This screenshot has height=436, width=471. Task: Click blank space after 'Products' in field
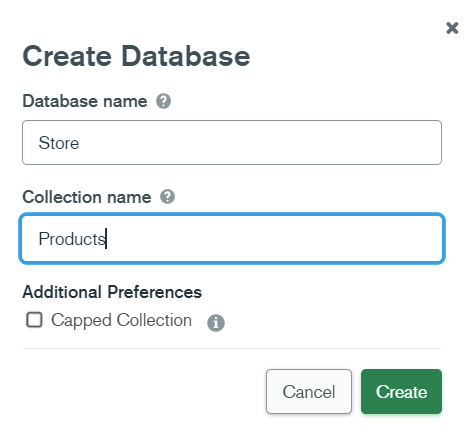click(273, 239)
